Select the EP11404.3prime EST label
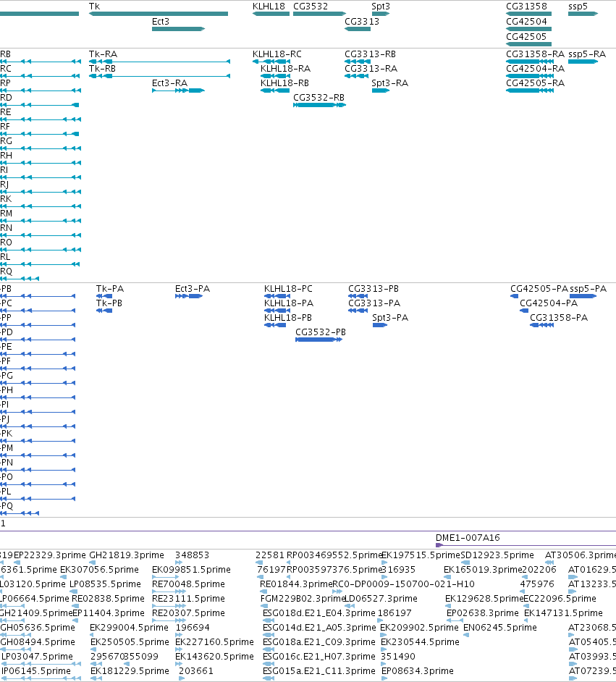Viewport: 616px width, 682px height. click(x=109, y=613)
